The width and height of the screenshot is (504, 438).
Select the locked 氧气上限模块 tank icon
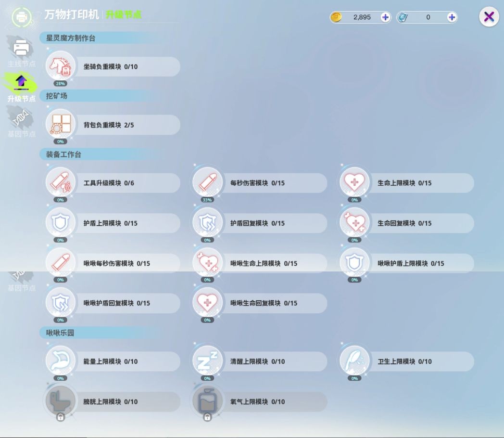[x=207, y=402]
